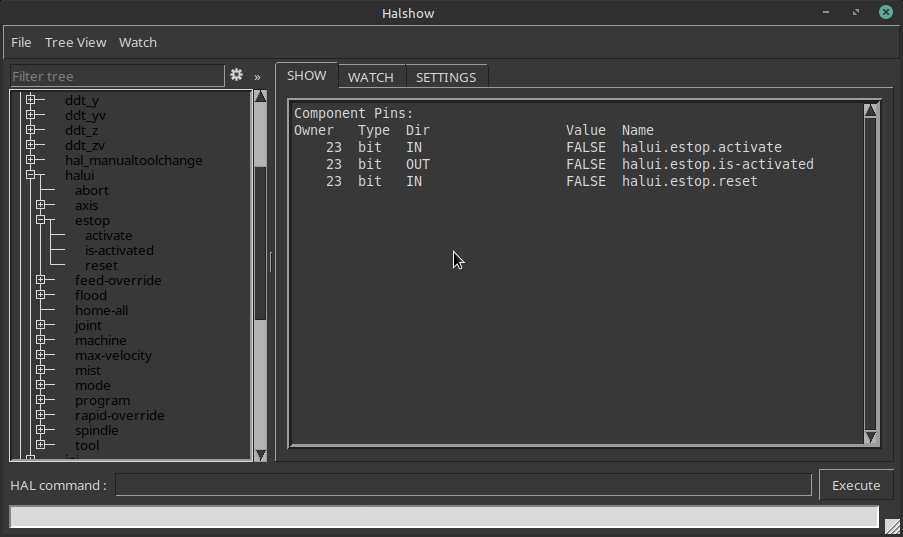This screenshot has width=903, height=537.
Task: Click the tree scrollbar down arrow
Action: [260, 455]
